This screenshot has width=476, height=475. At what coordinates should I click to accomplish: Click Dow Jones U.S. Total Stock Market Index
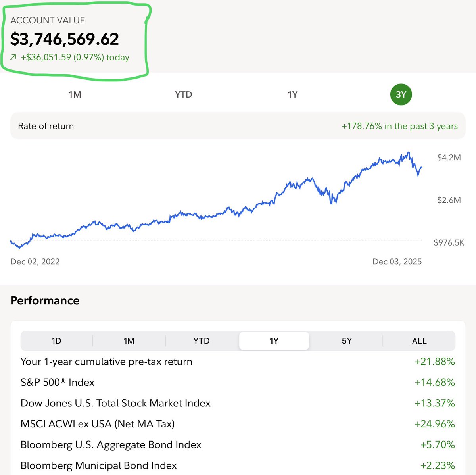tap(115, 403)
